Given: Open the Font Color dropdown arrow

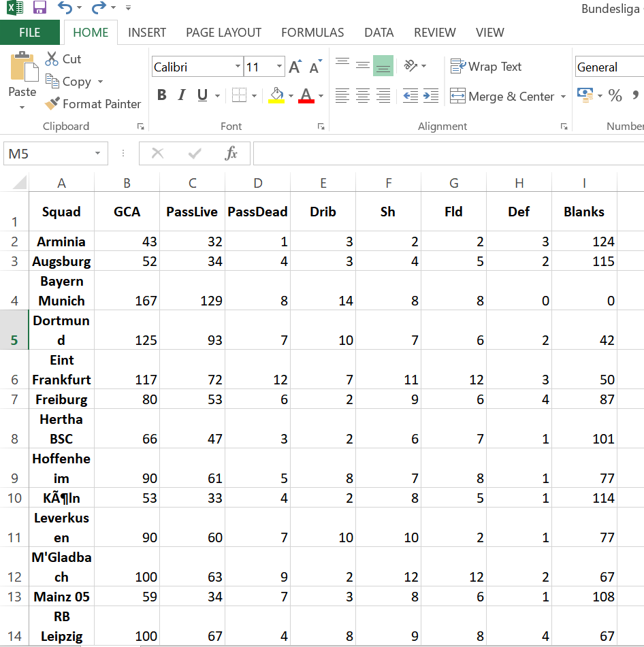Looking at the screenshot, I should pos(321,96).
